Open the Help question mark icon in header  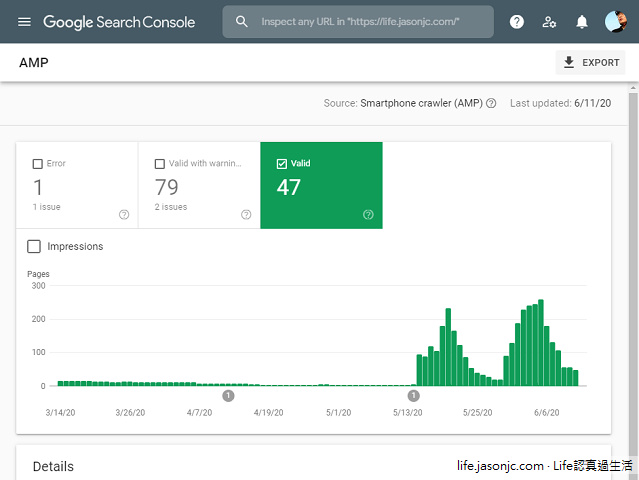click(517, 22)
